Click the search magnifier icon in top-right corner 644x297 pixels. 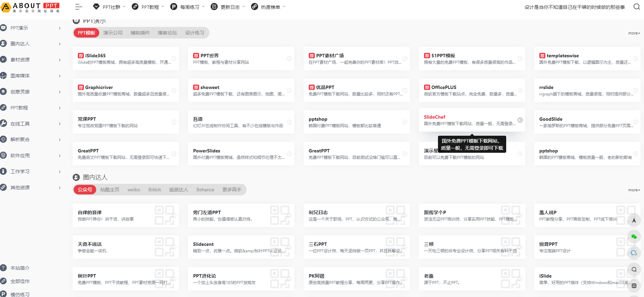636,7
